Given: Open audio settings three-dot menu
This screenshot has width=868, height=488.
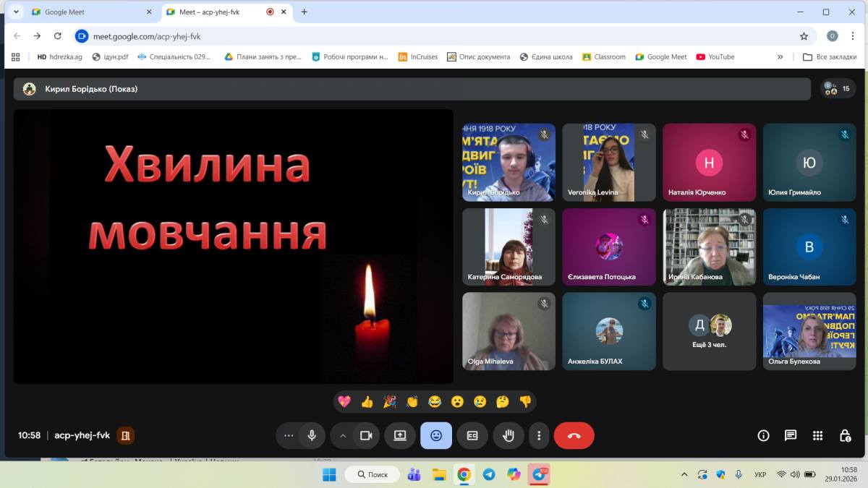Looking at the screenshot, I should [289, 435].
